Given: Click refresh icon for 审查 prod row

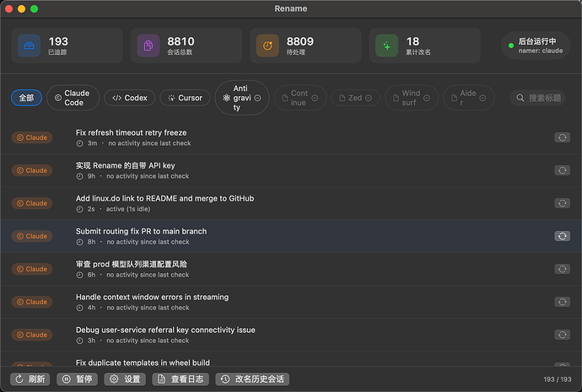Looking at the screenshot, I should (x=562, y=269).
